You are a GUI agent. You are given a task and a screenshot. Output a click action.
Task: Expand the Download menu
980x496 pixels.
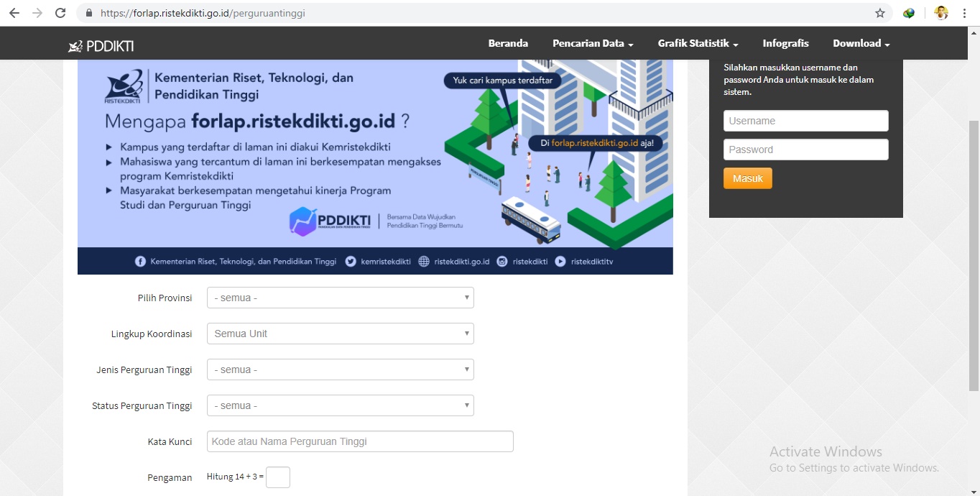tap(861, 43)
